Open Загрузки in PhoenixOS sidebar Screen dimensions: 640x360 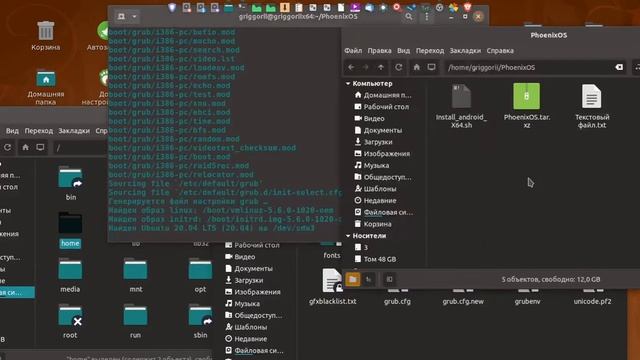[373, 142]
